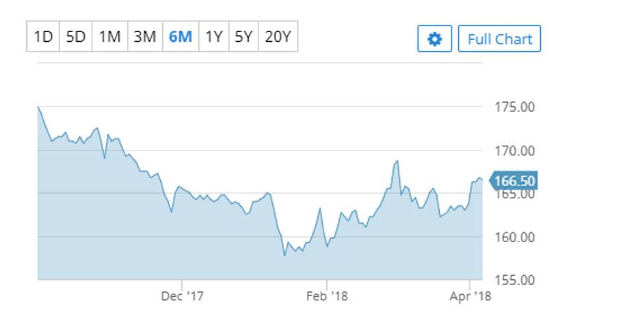Choose the 1M time range
Image resolution: width=644 pixels, height=335 pixels.
(110, 37)
